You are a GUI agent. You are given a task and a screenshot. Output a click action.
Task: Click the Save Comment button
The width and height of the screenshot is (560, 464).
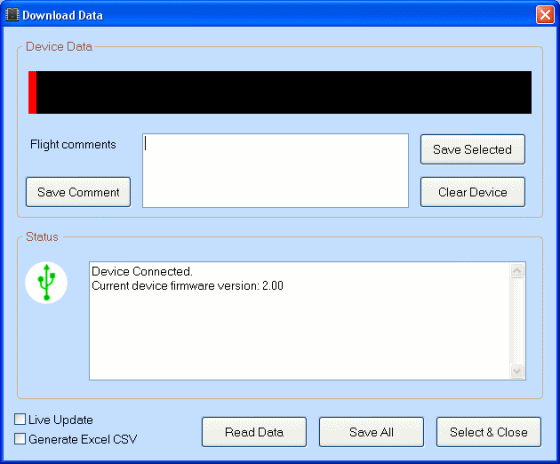pyautogui.click(x=78, y=192)
